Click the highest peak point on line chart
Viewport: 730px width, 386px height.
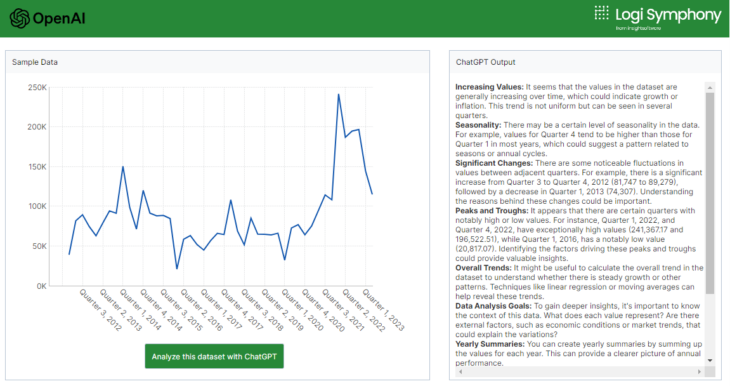click(338, 95)
